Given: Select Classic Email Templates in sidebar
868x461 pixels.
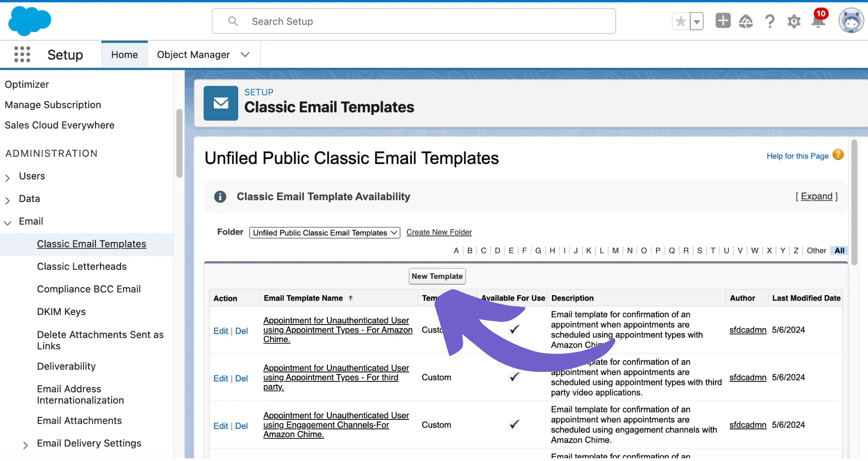Looking at the screenshot, I should point(91,244).
